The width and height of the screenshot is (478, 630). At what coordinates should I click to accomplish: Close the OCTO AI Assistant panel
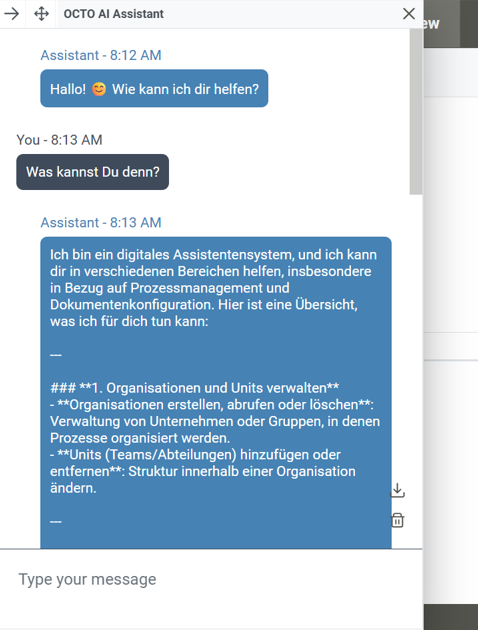(x=409, y=14)
